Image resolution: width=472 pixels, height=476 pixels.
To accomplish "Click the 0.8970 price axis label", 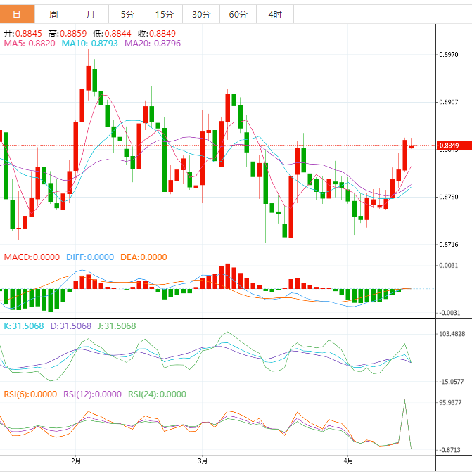I will (x=449, y=54).
